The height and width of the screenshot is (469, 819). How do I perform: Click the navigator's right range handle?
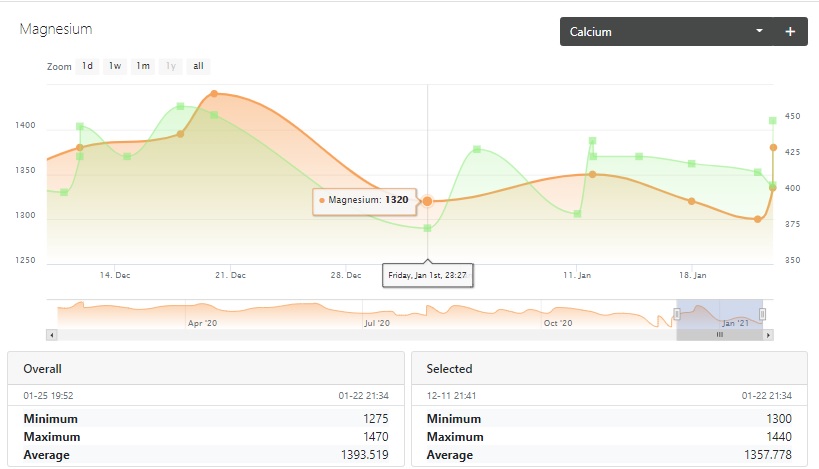[x=762, y=314]
